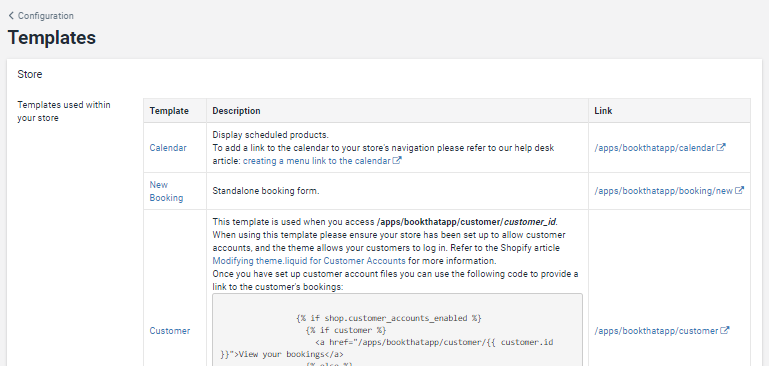Open the creating a menu link article
This screenshot has height=366, width=769.
[x=317, y=160]
